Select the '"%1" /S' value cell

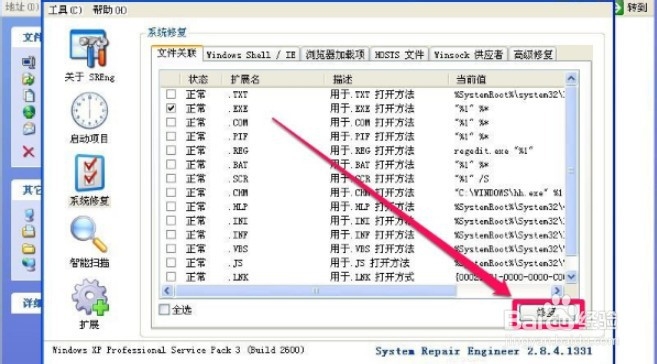[x=472, y=178]
